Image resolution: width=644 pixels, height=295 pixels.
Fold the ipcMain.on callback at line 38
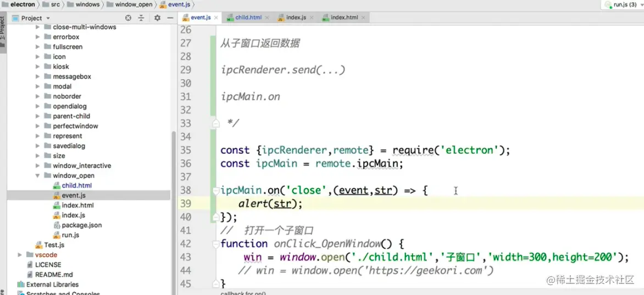[215, 191]
